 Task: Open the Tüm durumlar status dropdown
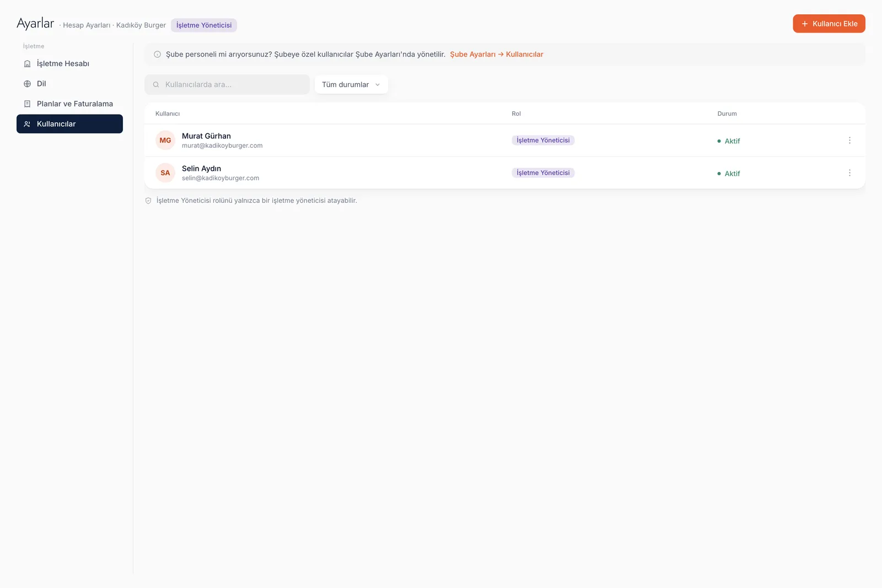pos(351,84)
